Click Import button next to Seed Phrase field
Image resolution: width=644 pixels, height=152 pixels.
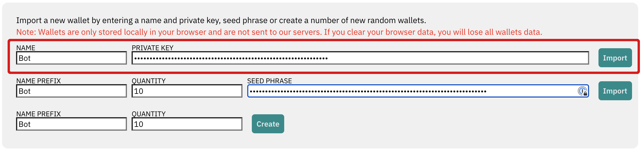615,91
